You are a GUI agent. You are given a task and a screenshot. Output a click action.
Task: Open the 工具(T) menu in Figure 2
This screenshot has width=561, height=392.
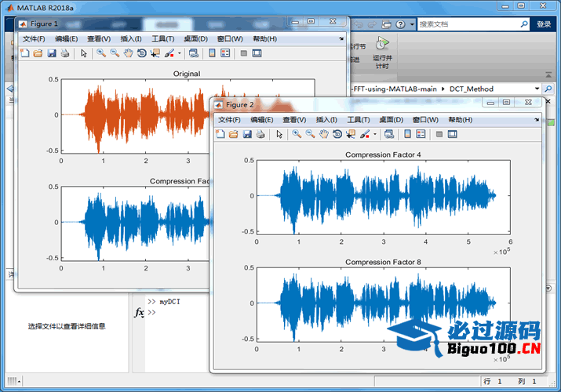point(358,119)
